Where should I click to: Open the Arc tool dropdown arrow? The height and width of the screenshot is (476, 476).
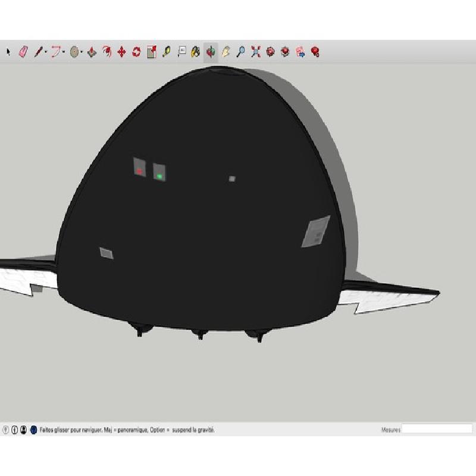click(64, 52)
